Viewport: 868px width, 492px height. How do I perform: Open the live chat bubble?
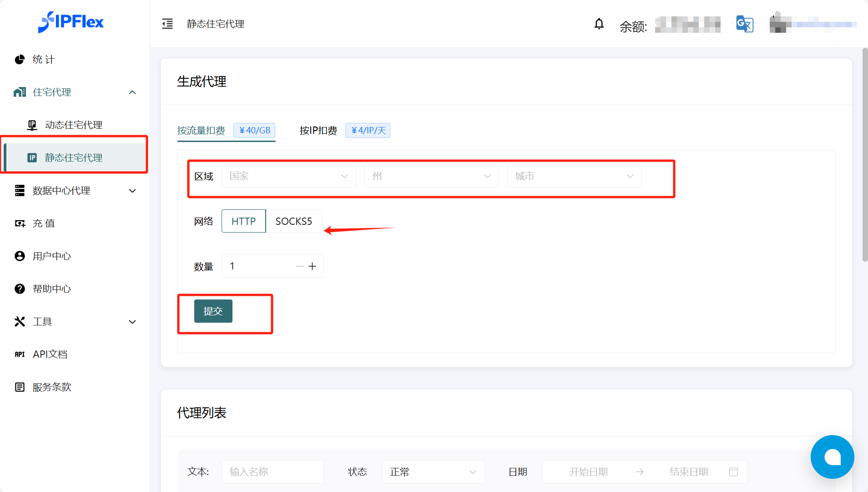(832, 457)
